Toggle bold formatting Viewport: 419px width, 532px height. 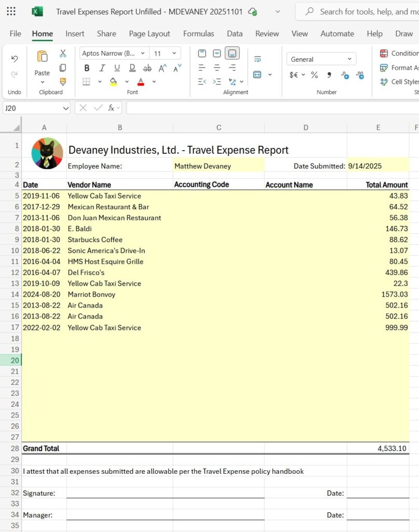[x=87, y=68]
